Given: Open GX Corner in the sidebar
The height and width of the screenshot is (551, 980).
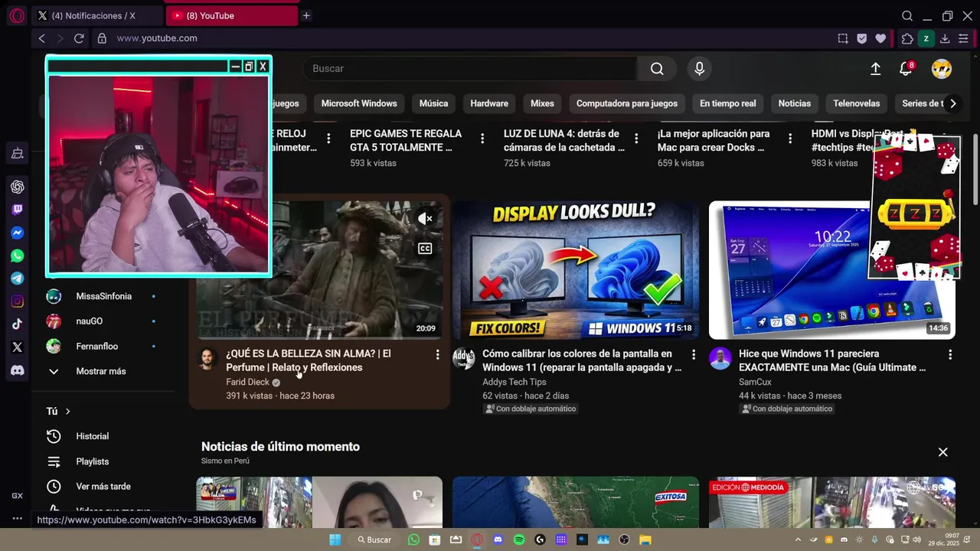Looking at the screenshot, I should (17, 496).
